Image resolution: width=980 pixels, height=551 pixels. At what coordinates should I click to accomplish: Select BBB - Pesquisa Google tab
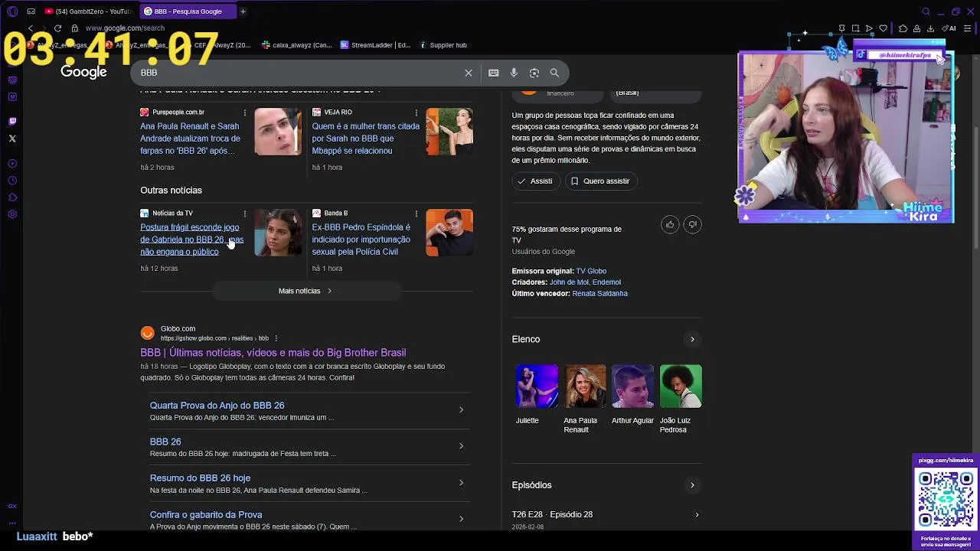[x=188, y=11]
